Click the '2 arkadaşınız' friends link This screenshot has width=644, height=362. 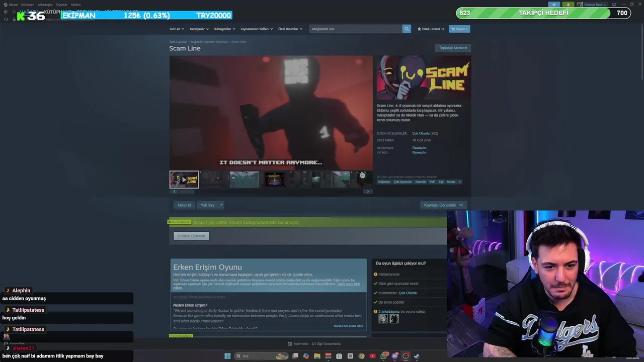pos(389,312)
